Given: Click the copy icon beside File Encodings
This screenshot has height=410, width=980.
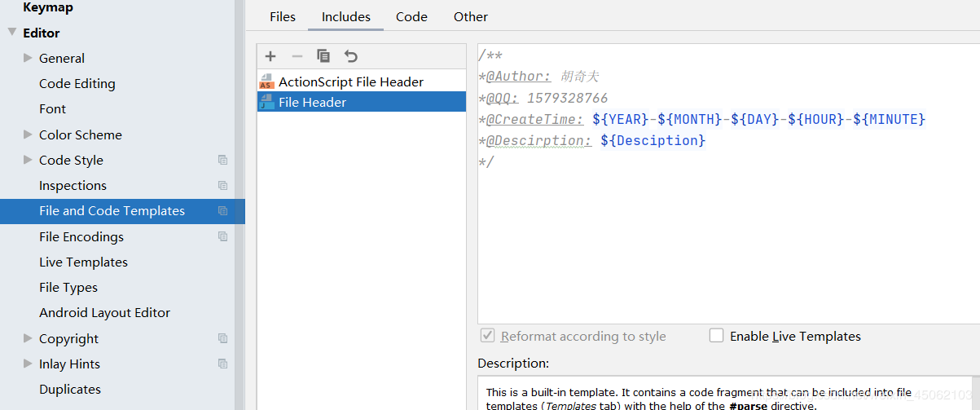Looking at the screenshot, I should [222, 237].
